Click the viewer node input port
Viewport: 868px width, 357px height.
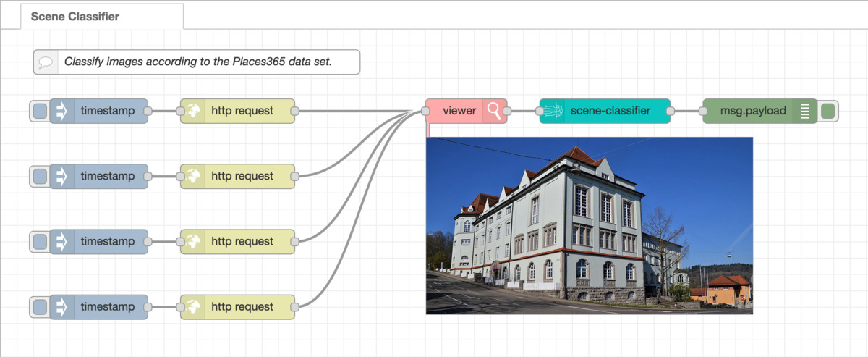click(x=425, y=111)
